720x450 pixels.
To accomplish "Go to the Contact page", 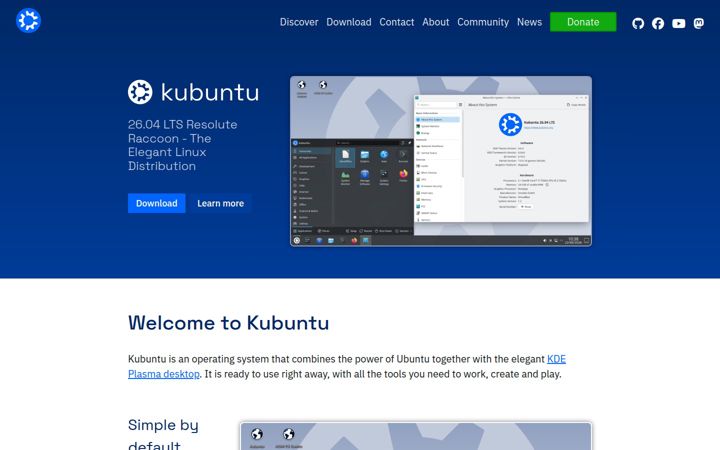I will [396, 22].
